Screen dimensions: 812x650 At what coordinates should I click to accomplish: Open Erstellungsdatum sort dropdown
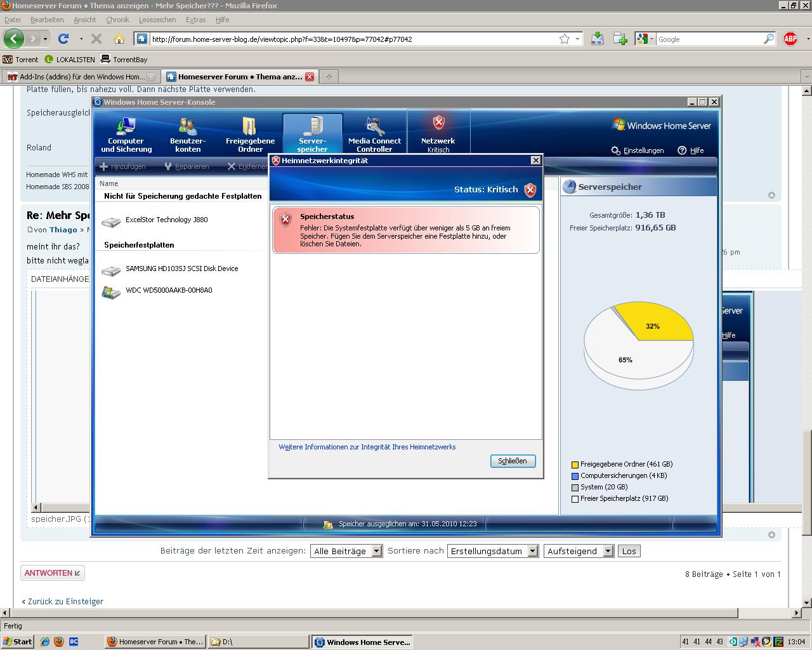pos(493,551)
